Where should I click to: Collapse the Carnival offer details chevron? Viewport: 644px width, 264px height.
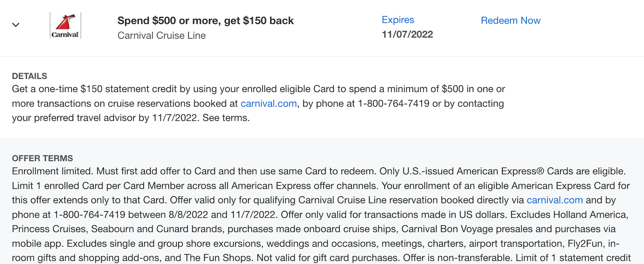click(x=16, y=25)
